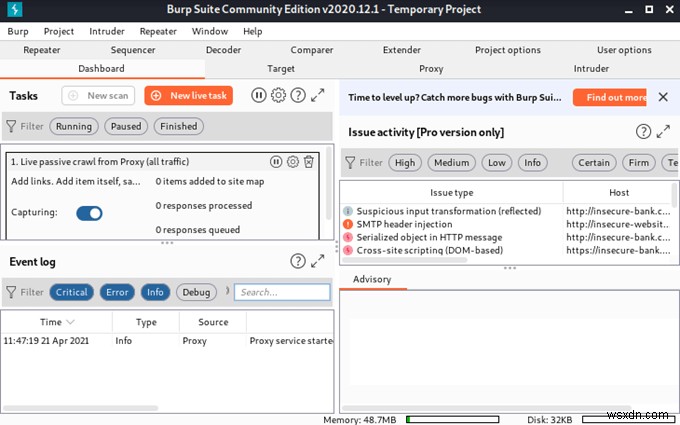Dismiss the Burp Suite upgrade banner
The width and height of the screenshot is (680, 425).
[x=663, y=97]
